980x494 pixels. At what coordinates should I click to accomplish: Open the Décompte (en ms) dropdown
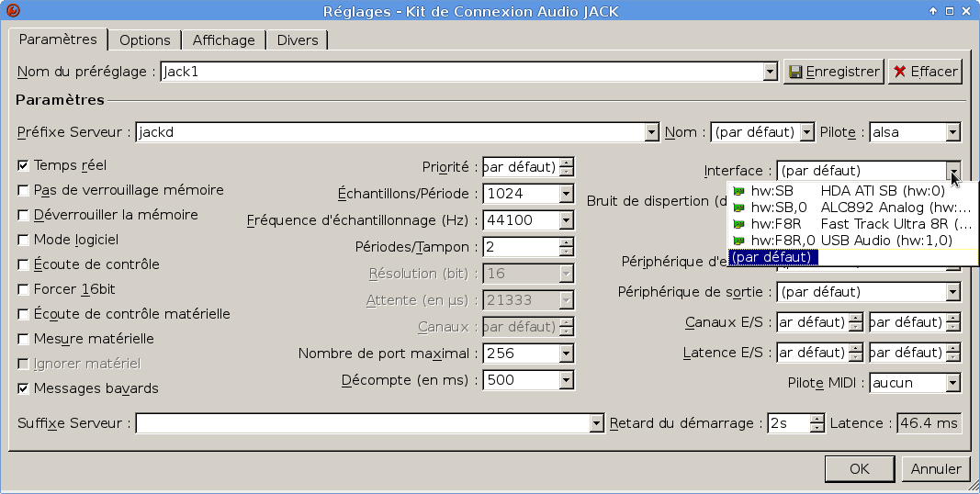coord(567,380)
